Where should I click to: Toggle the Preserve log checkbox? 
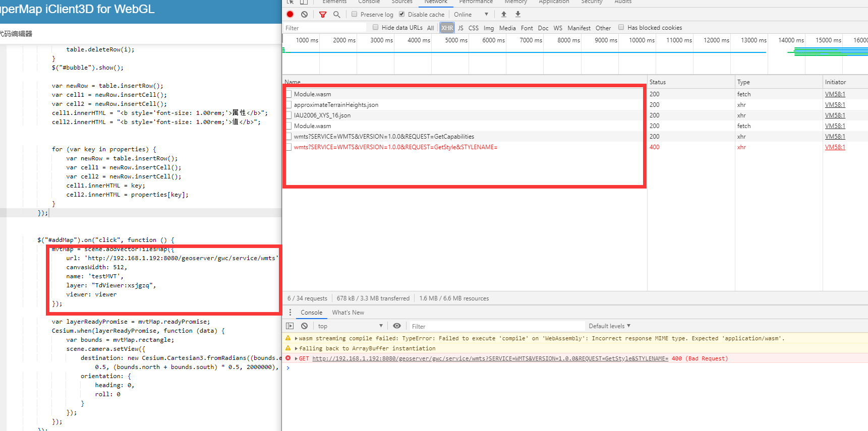(354, 14)
